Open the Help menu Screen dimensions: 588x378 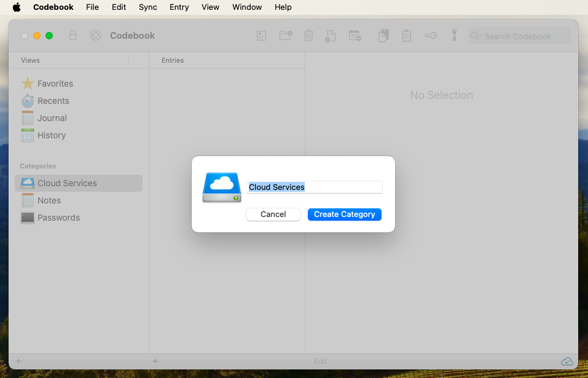coord(283,7)
